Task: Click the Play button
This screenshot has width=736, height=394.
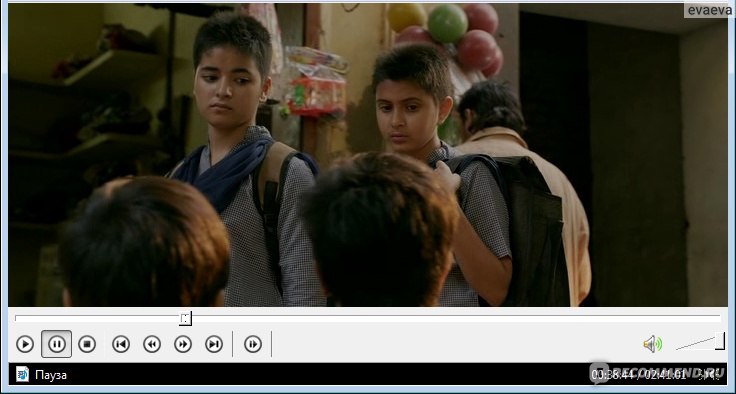Action: (25, 344)
